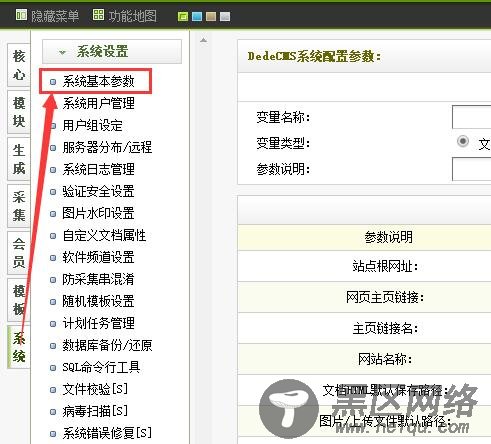This screenshot has width=491, height=444.
Task: Open 文件校验[S] menu item
Action: tap(95, 389)
